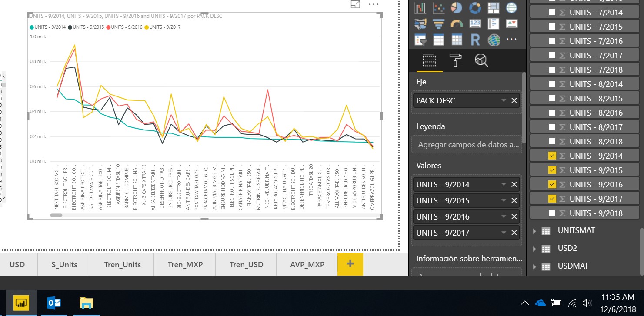Open dropdown for UNITS - 9/2016 value

point(504,216)
